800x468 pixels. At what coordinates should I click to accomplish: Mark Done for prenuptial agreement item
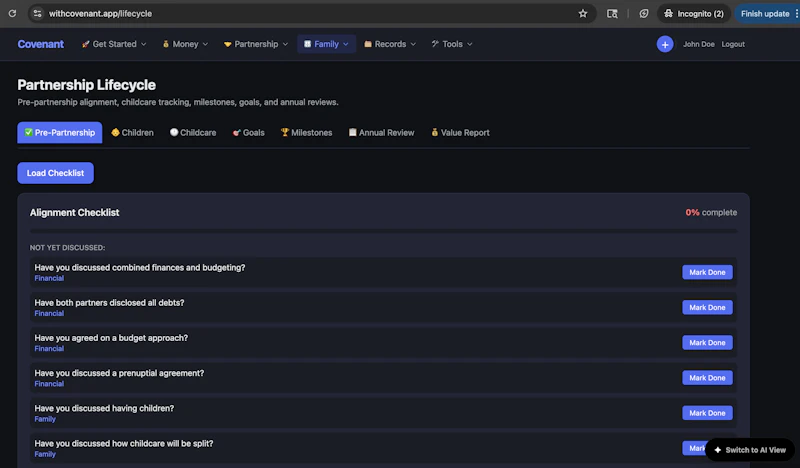pyautogui.click(x=707, y=378)
